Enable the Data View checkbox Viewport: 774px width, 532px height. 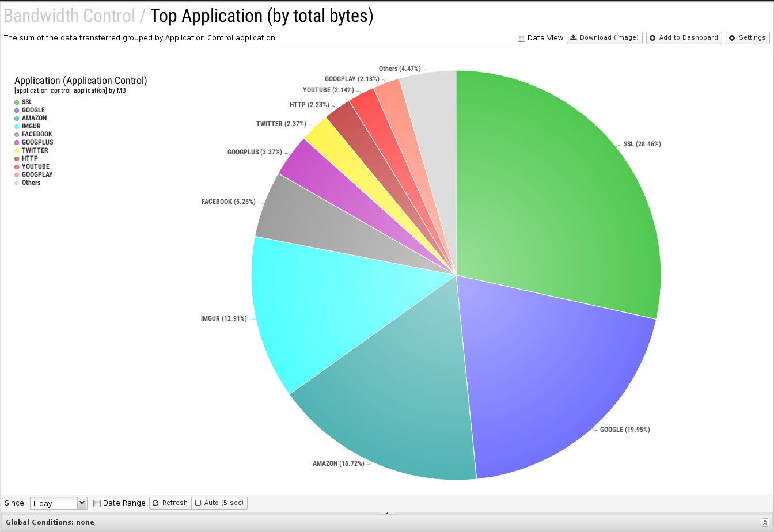(x=521, y=38)
